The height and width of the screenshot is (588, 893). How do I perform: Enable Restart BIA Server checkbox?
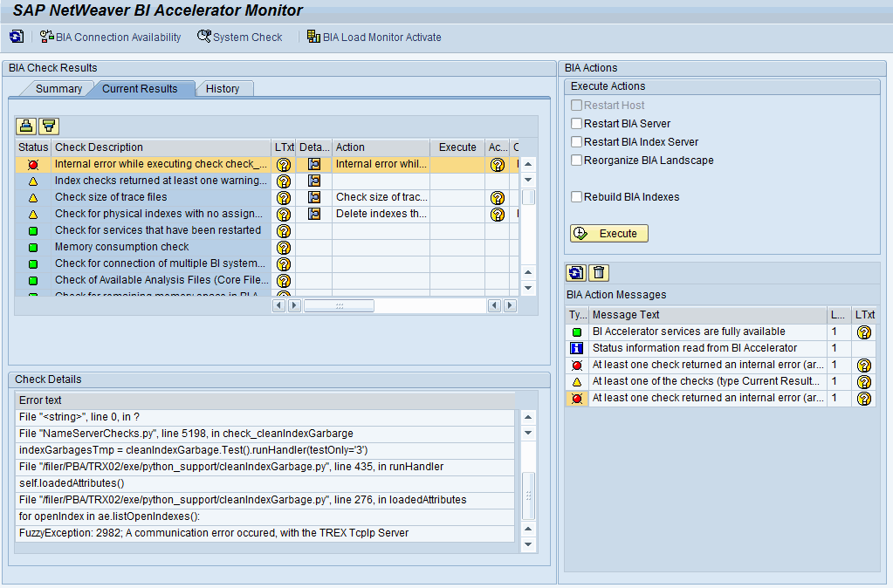point(576,124)
